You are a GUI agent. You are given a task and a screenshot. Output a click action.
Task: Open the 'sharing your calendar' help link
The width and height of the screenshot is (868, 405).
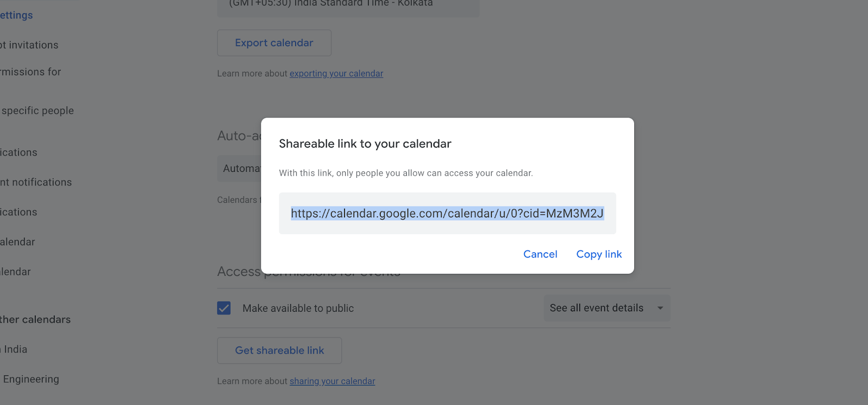click(x=332, y=381)
